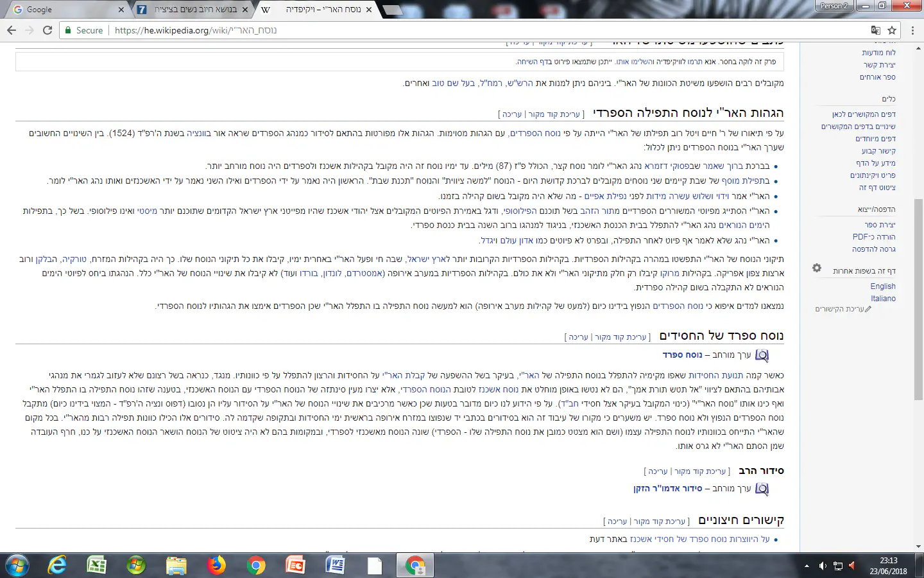Image resolution: width=924 pixels, height=578 pixels.
Task: Switch to the Google tab
Action: coord(64,10)
